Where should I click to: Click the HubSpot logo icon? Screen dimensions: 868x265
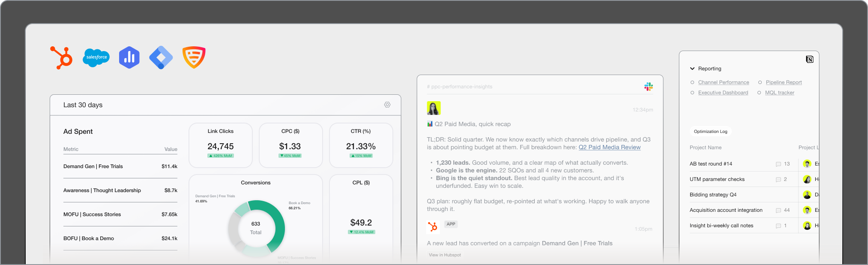pos(62,57)
